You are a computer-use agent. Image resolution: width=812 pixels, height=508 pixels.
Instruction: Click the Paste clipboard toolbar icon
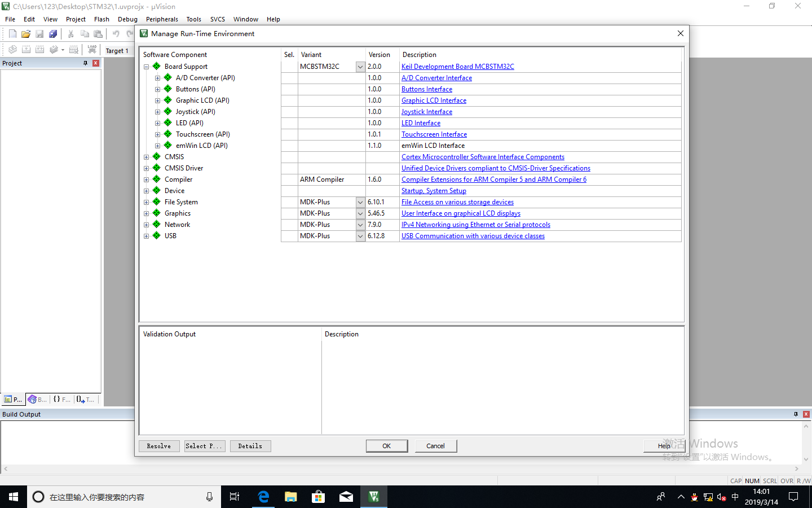coord(98,34)
